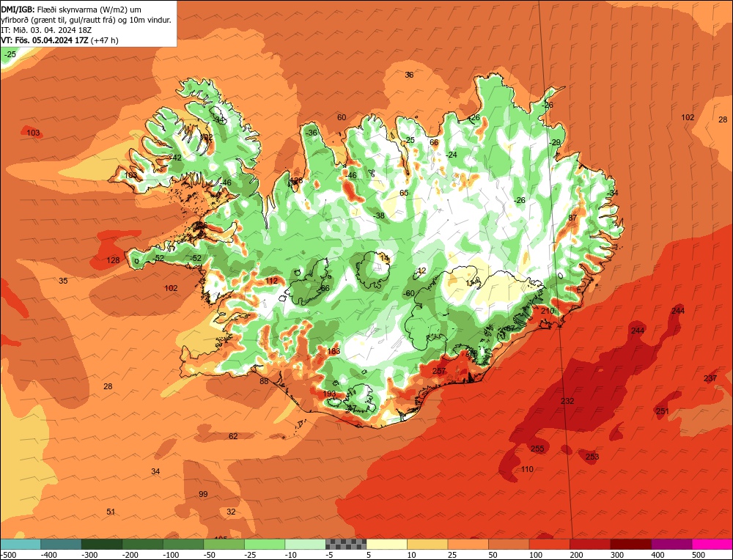Click the pale yellow legend swatch between 5 and 10
The width and height of the screenshot is (733, 560).
(x=386, y=544)
